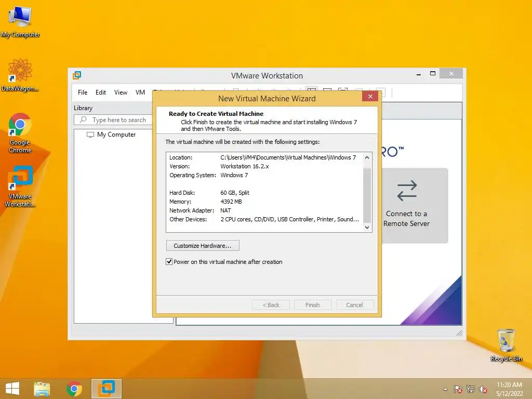Click the 'Library' panel label
The image size is (532, 399).
point(83,108)
